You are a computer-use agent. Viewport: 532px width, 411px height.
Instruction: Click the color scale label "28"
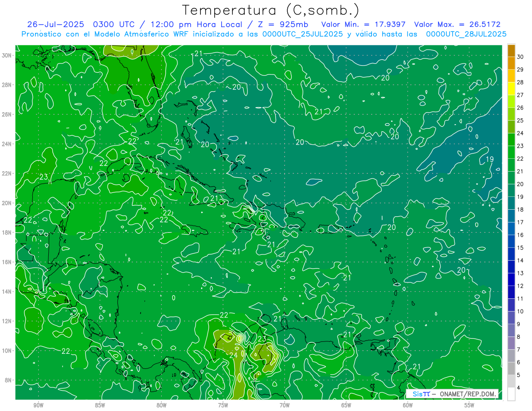coord(520,82)
